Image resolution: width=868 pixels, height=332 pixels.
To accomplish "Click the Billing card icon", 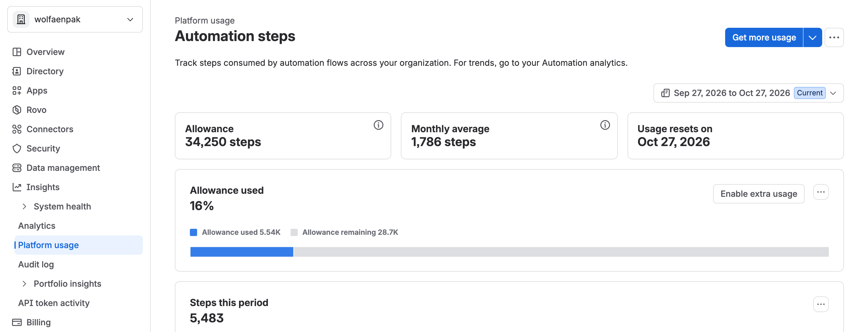I will click(17, 322).
